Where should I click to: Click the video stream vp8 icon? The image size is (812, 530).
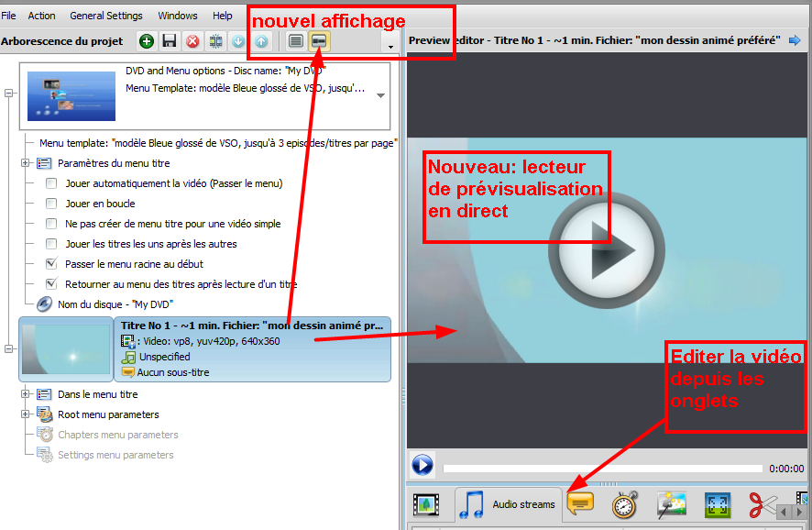coord(127,341)
